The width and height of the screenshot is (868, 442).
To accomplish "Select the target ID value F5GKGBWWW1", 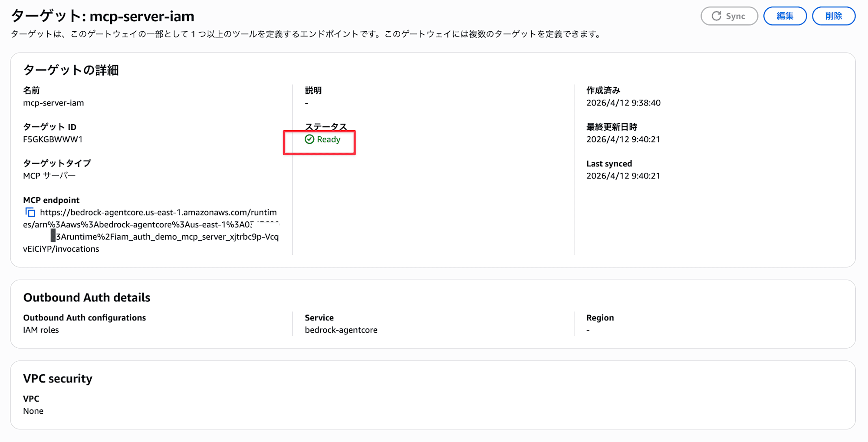I will tap(53, 139).
